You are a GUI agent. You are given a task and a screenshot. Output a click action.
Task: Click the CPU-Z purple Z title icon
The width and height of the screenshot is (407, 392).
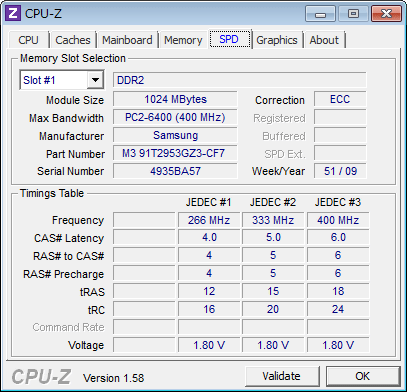(13, 13)
